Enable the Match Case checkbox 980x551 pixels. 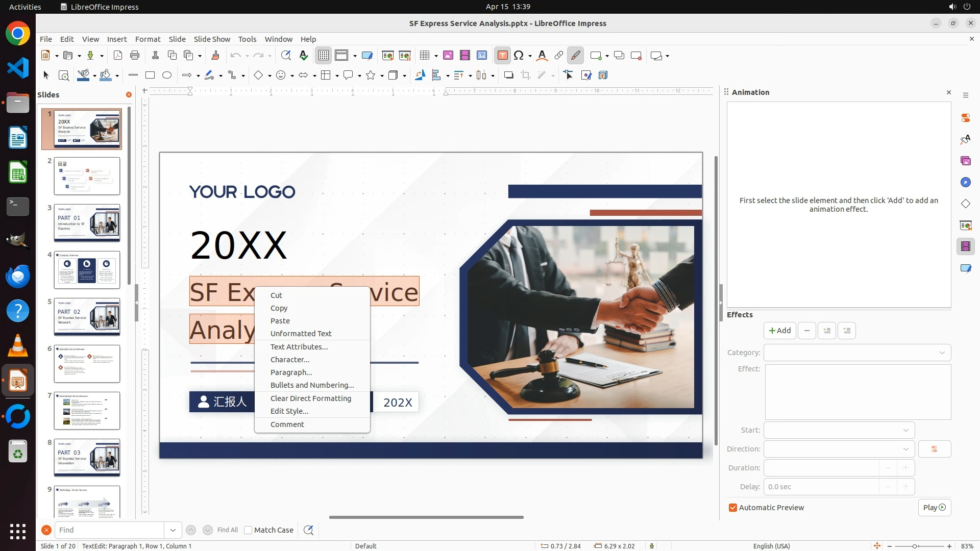point(249,530)
